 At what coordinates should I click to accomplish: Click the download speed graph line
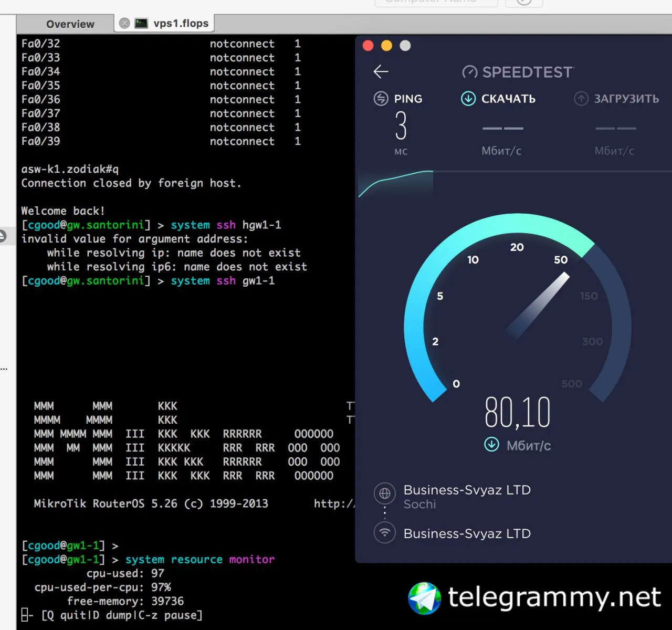pos(395,183)
